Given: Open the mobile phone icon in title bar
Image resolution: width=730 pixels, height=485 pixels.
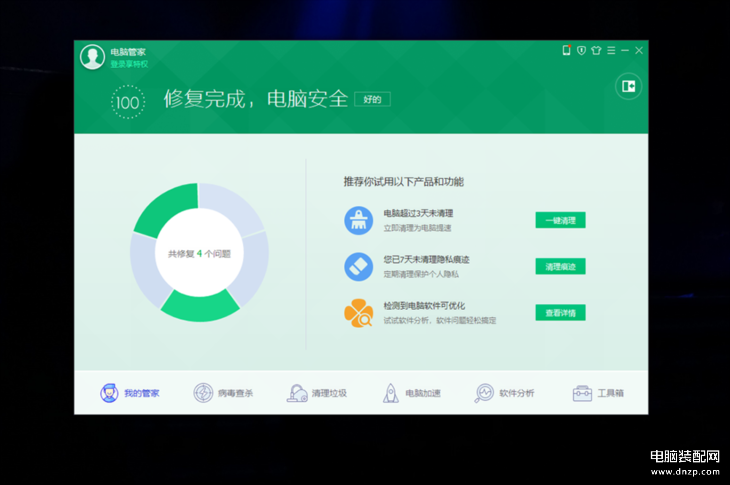Looking at the screenshot, I should [x=566, y=50].
